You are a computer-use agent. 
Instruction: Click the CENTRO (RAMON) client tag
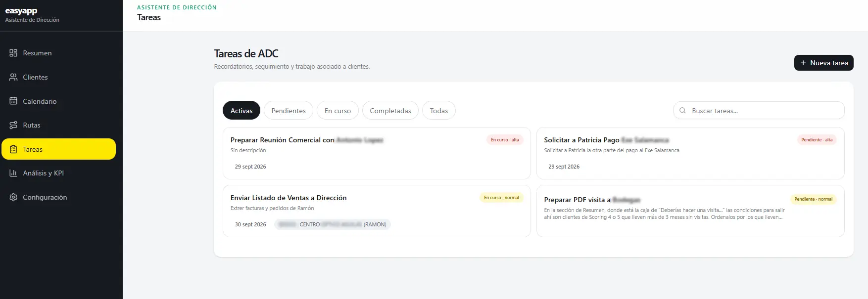333,224
